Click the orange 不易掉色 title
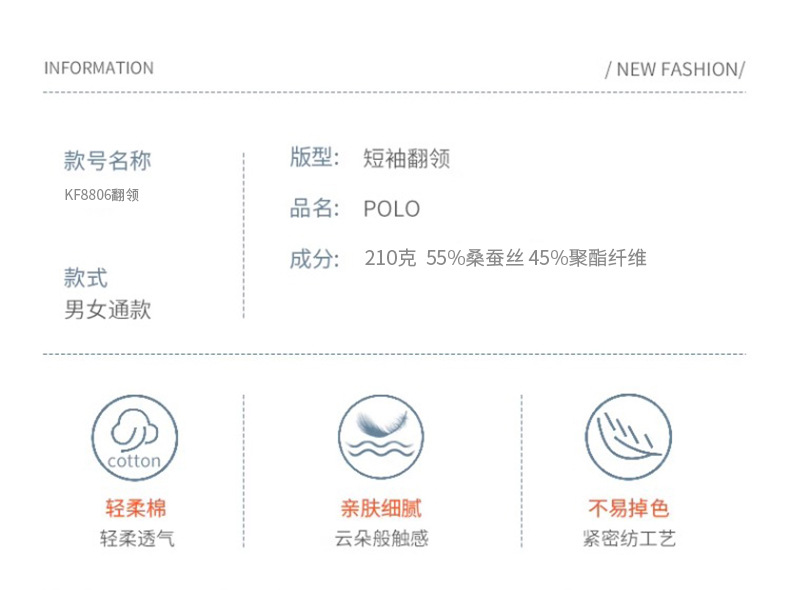This screenshot has height=590, width=790. 628,507
